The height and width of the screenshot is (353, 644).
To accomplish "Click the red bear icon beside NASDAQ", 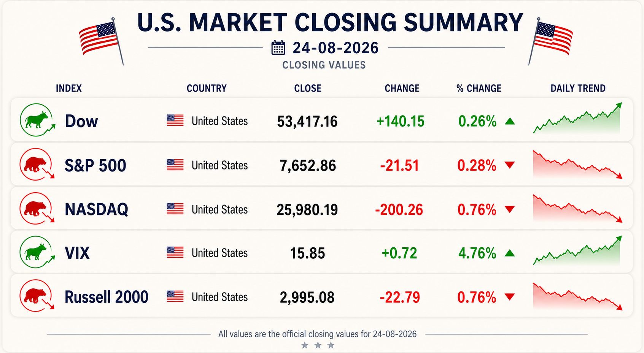I will pyautogui.click(x=37, y=208).
